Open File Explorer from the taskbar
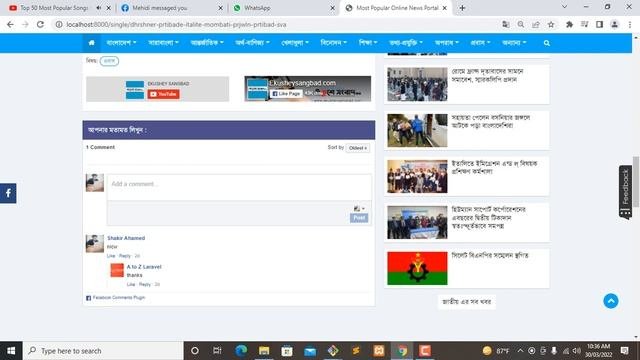640x360 pixels. point(264,351)
